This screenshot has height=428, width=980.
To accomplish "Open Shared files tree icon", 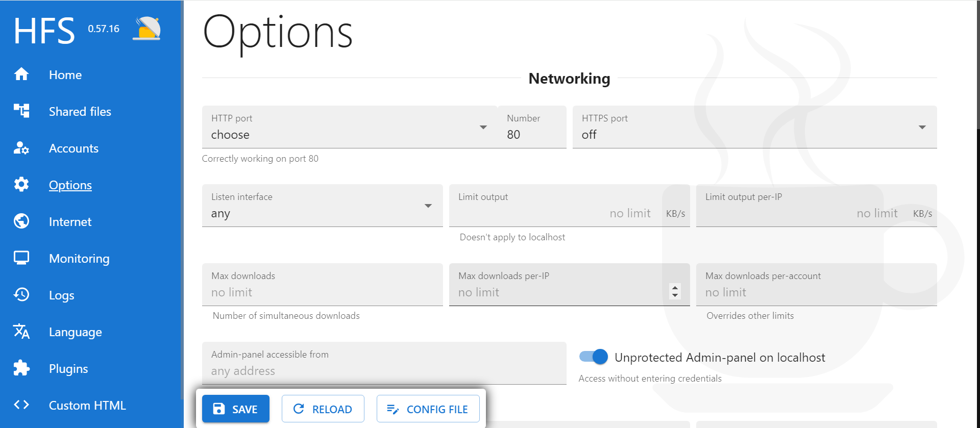I will [21, 111].
